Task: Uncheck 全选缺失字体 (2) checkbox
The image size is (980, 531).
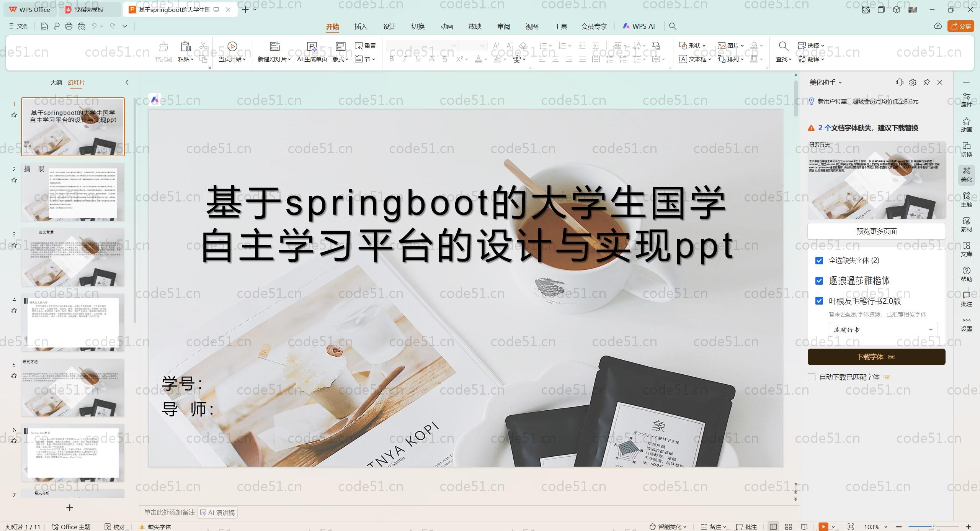Action: click(819, 261)
